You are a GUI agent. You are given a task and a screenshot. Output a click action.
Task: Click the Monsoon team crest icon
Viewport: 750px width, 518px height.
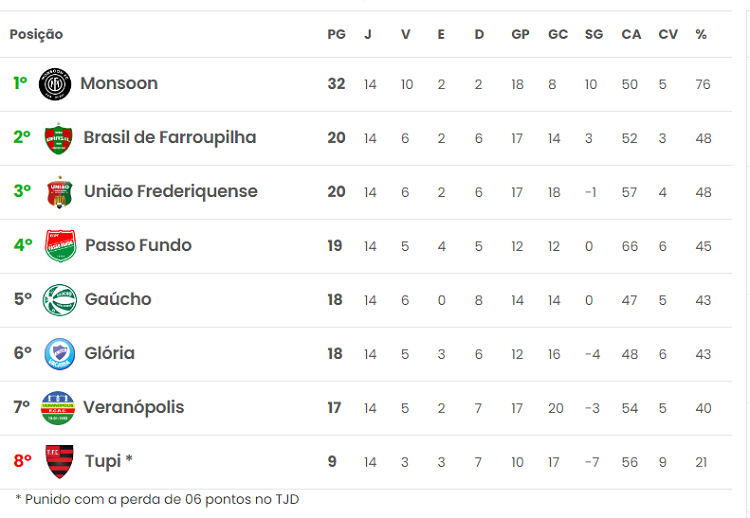(54, 84)
